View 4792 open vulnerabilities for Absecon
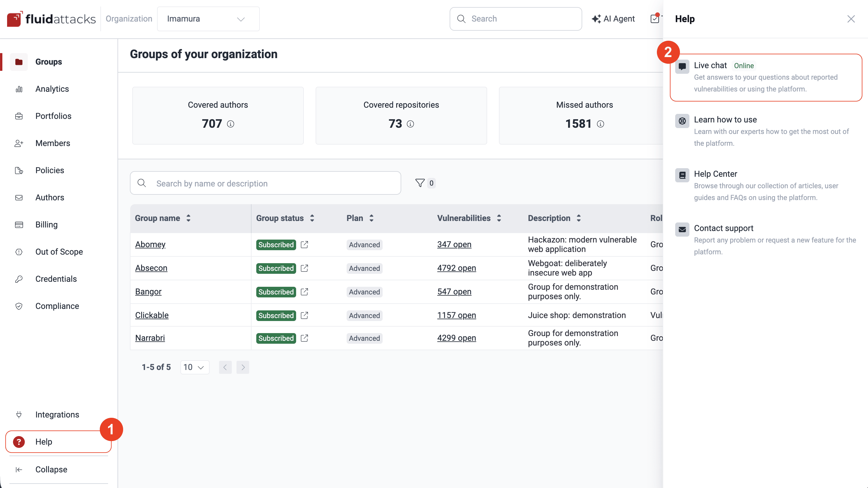868x488 pixels. tap(456, 268)
